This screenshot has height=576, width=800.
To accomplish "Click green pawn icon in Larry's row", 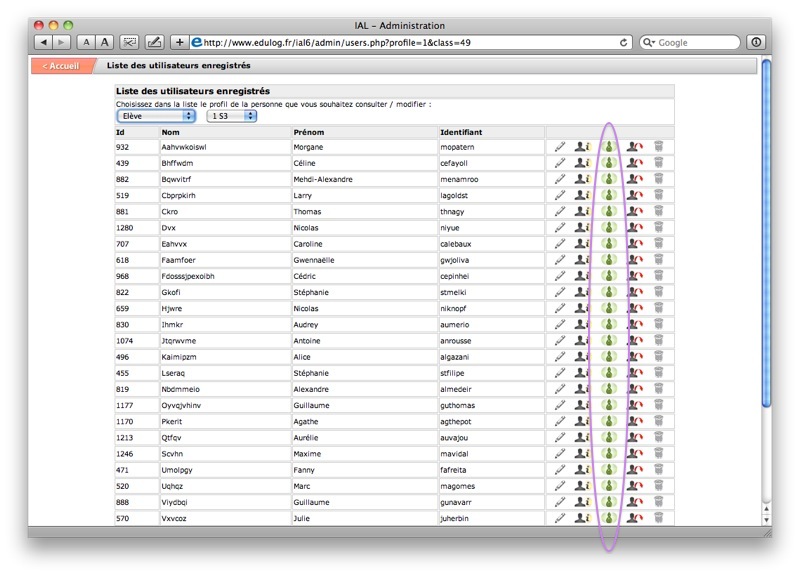I will pos(608,195).
